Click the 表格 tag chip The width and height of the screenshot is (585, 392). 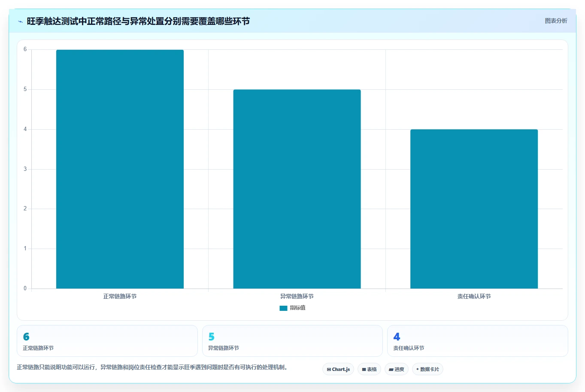[x=369, y=369]
